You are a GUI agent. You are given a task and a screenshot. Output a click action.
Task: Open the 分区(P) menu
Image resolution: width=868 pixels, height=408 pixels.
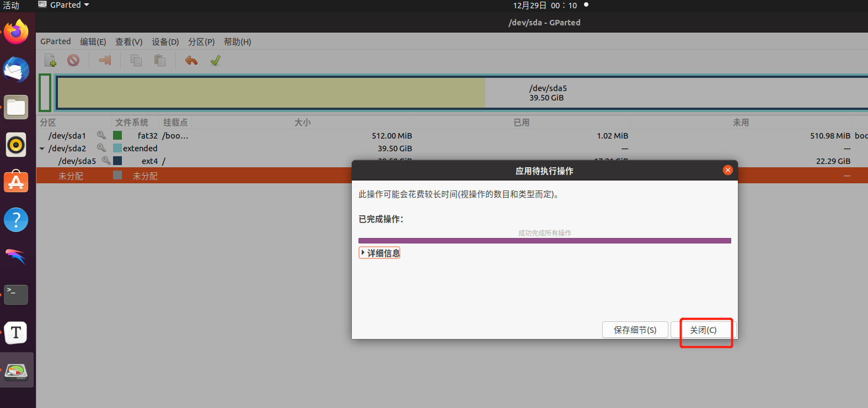[x=201, y=42]
